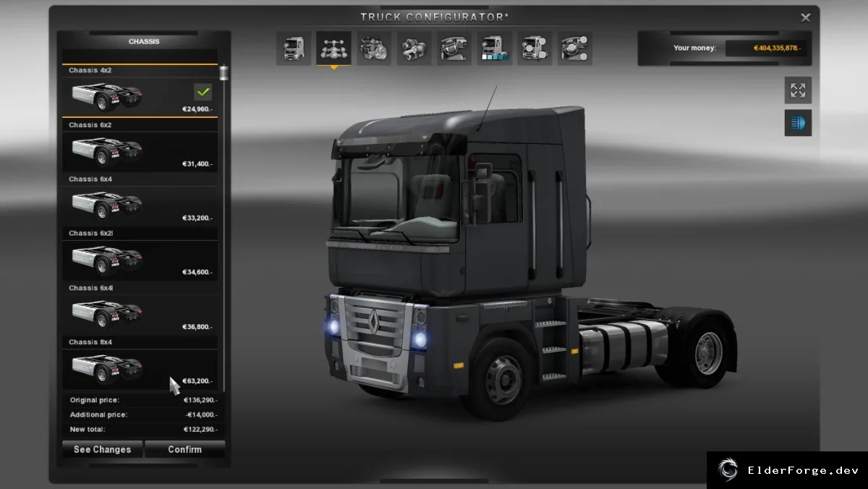The height and width of the screenshot is (489, 868).
Task: Click the See Changes button
Action: 102,449
